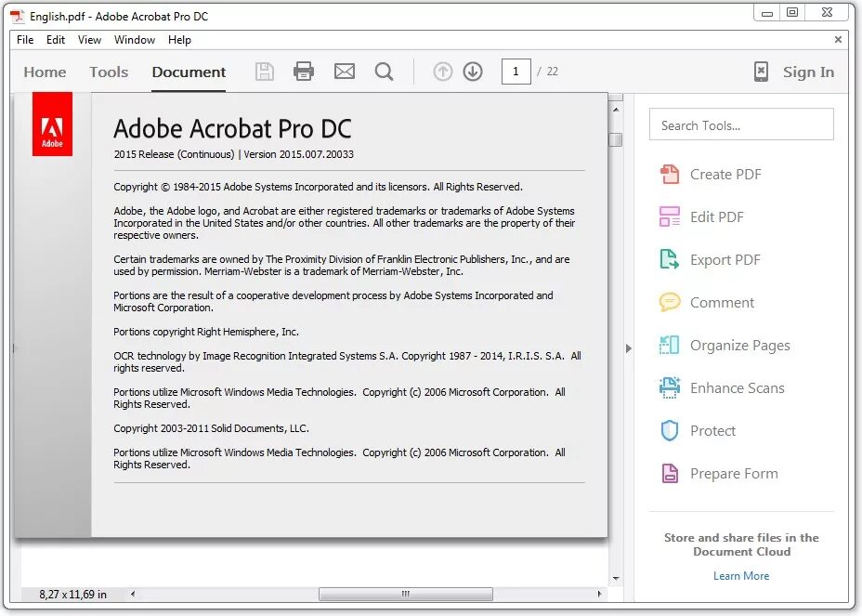Open the Help menu

coord(179,40)
